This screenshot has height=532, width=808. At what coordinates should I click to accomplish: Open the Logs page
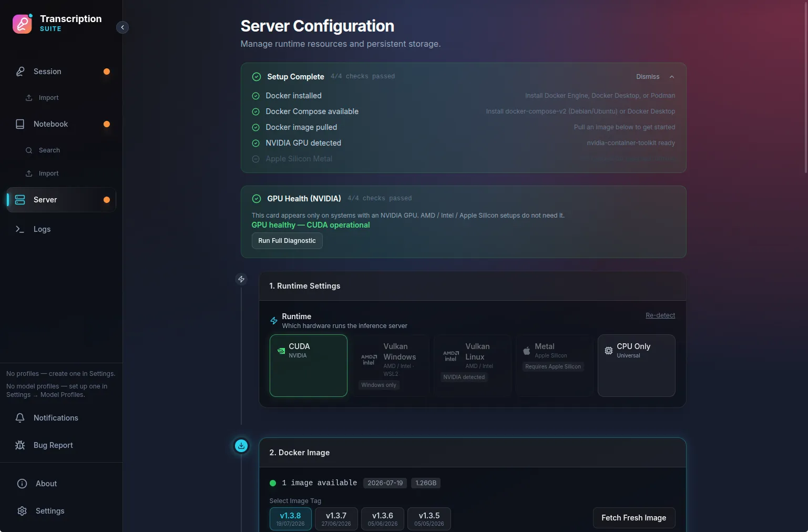tap(62, 229)
